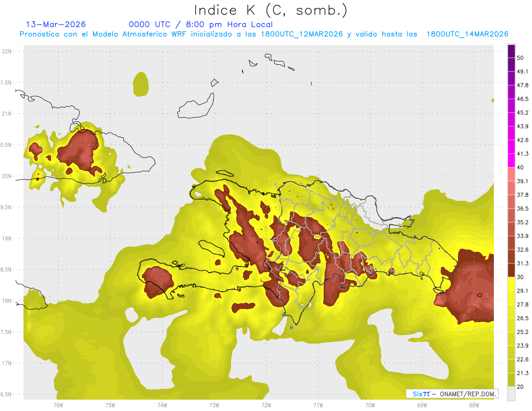Viewport: 532px width, 411px height.
Task: Click the longitude axis label '68W'
Action: click(473, 405)
